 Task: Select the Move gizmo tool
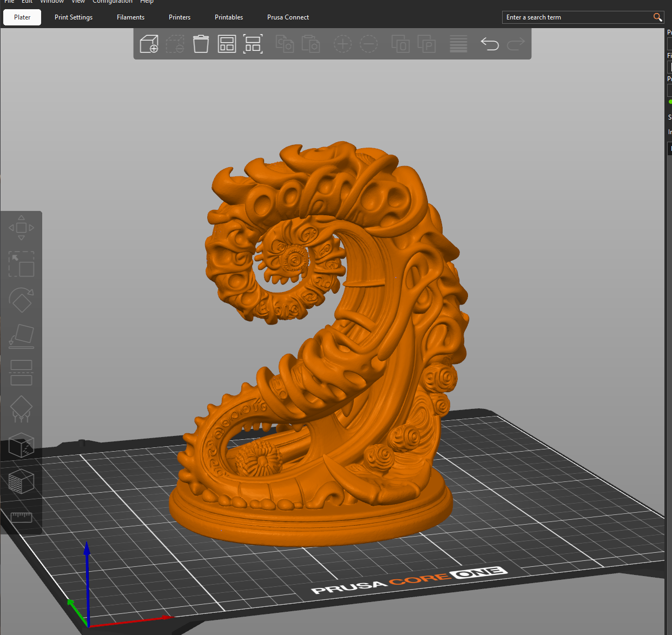click(x=21, y=228)
